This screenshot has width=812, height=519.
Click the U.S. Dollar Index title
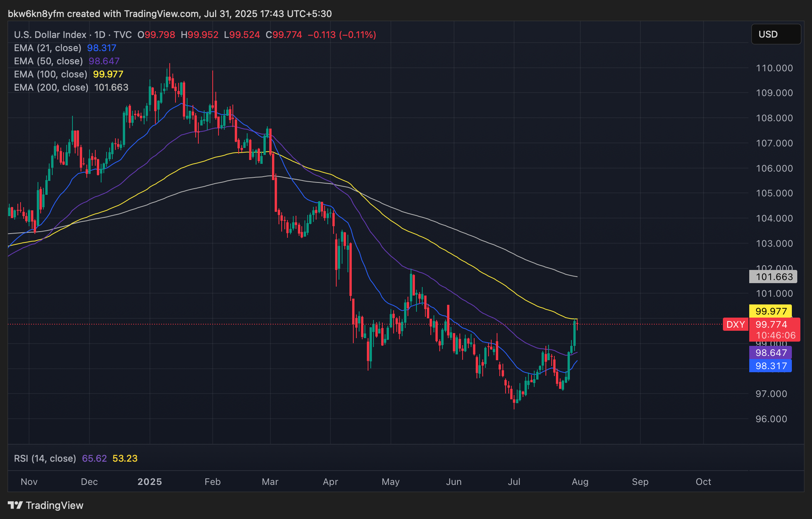(50, 35)
